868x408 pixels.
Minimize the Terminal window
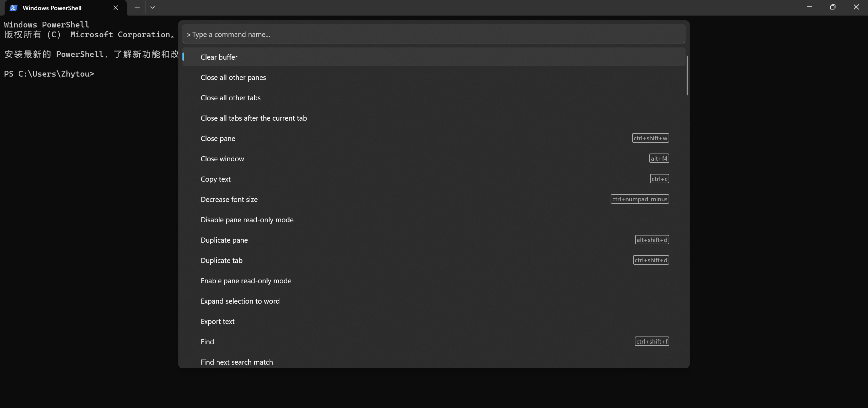[809, 7]
